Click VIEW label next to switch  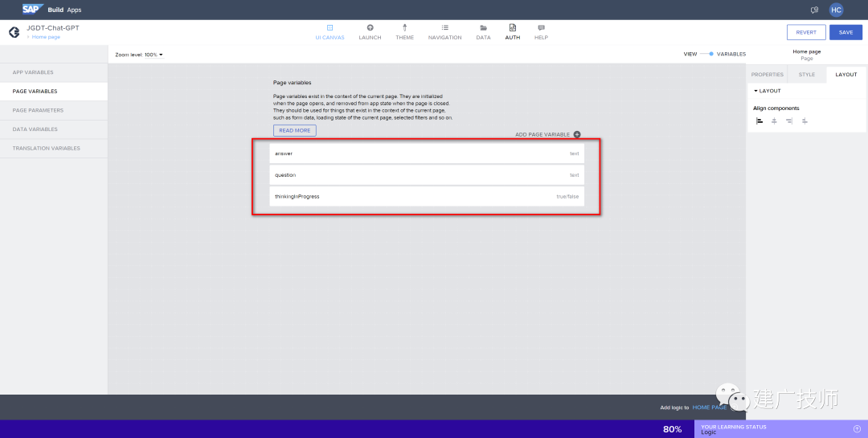point(690,55)
